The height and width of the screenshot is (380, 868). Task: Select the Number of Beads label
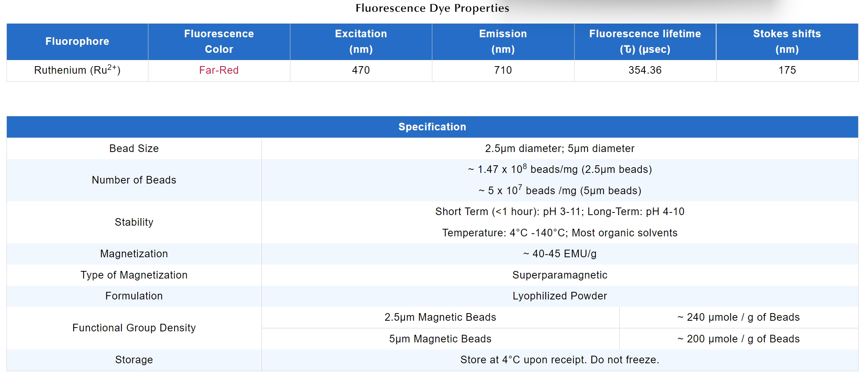[x=134, y=180]
